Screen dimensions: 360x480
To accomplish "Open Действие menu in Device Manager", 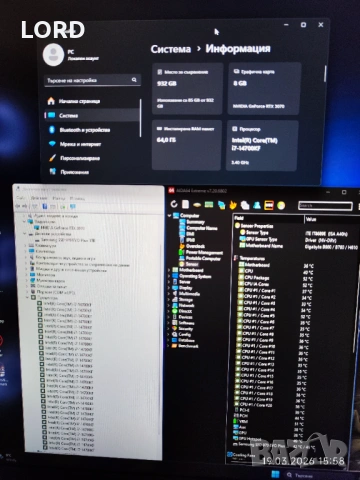I will pos(39,198).
